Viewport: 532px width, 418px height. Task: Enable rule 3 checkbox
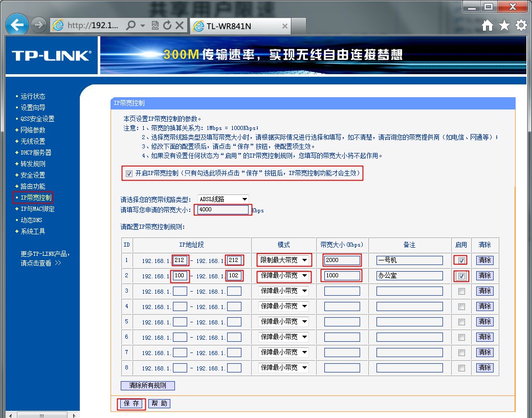(461, 291)
